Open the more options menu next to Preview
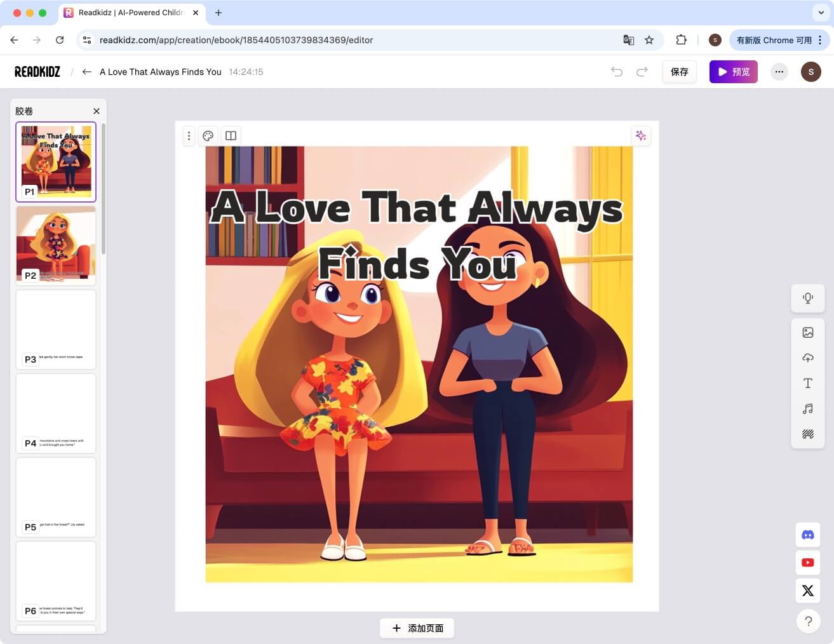 779,72
